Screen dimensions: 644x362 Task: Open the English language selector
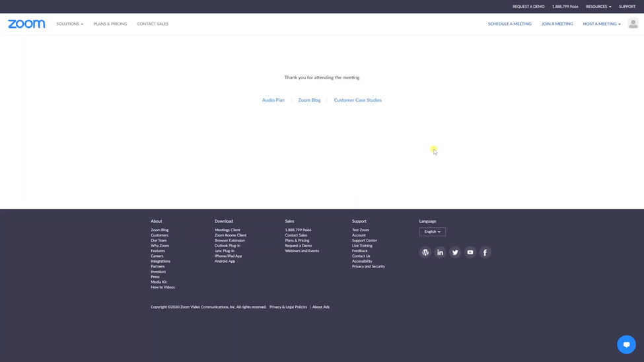point(432,232)
